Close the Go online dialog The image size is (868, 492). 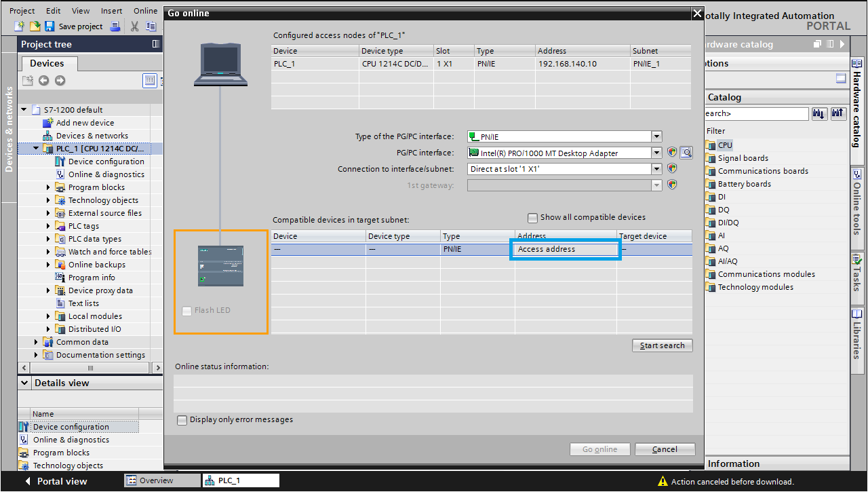tap(697, 13)
